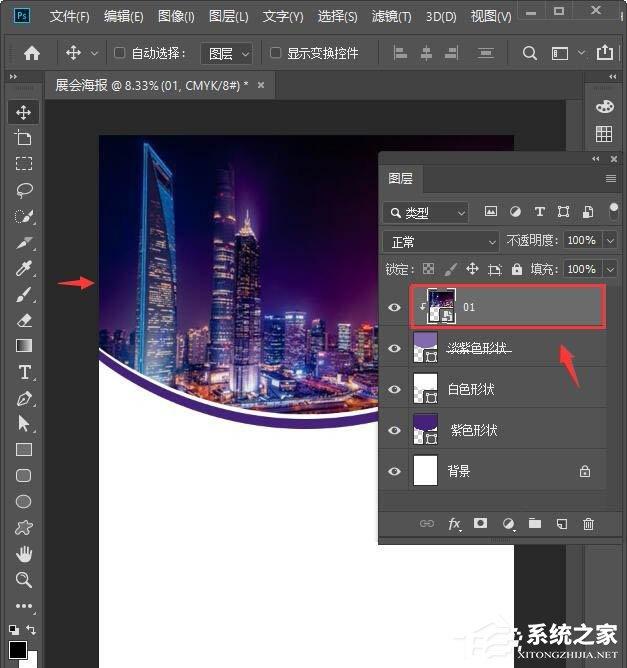This screenshot has width=627, height=668.
Task: Click the Share export icon
Action: tap(604, 53)
